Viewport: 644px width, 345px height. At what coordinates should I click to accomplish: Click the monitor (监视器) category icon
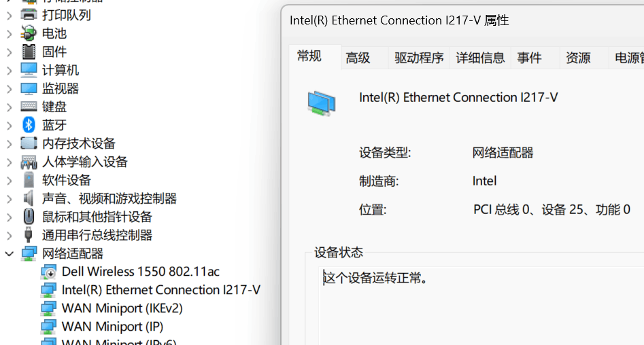[x=29, y=88]
